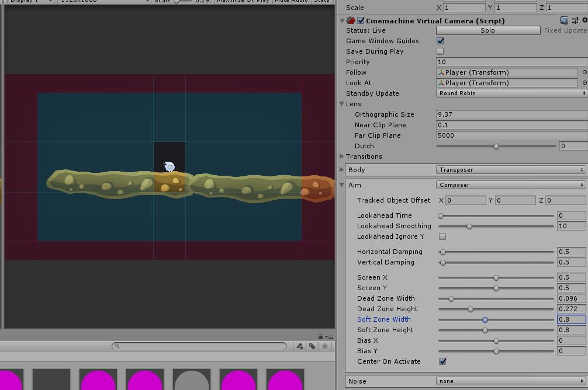The image size is (588, 390).
Task: Open the Standby Update Round Robin dropdown
Action: [x=511, y=93]
